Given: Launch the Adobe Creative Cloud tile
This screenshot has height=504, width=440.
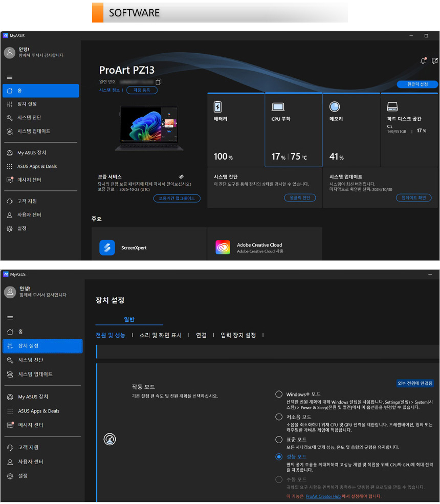Looking at the screenshot, I should pyautogui.click(x=265, y=248).
